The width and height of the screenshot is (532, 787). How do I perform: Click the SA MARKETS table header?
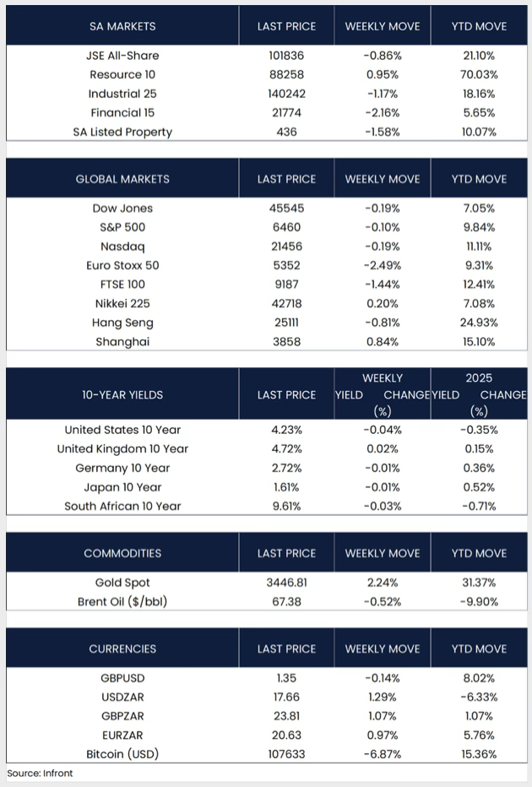(122, 26)
